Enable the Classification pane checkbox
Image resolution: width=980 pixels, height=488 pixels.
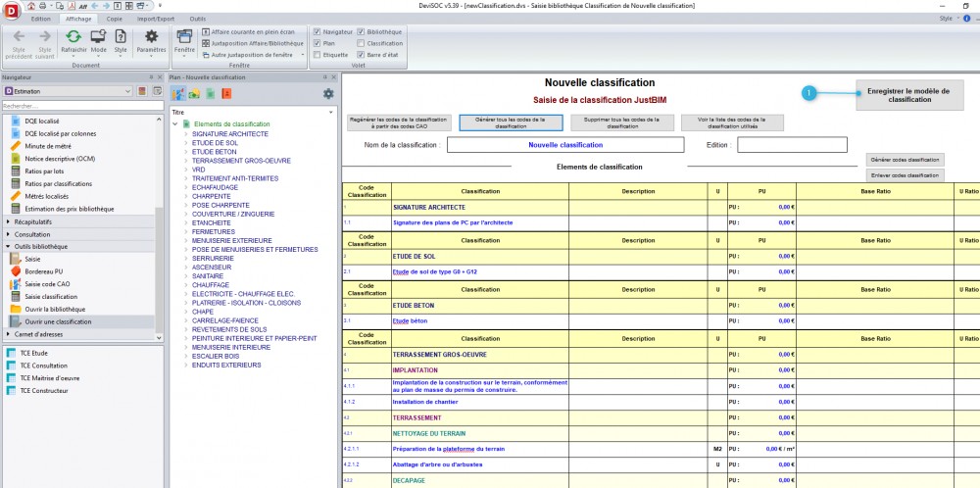pos(361,43)
